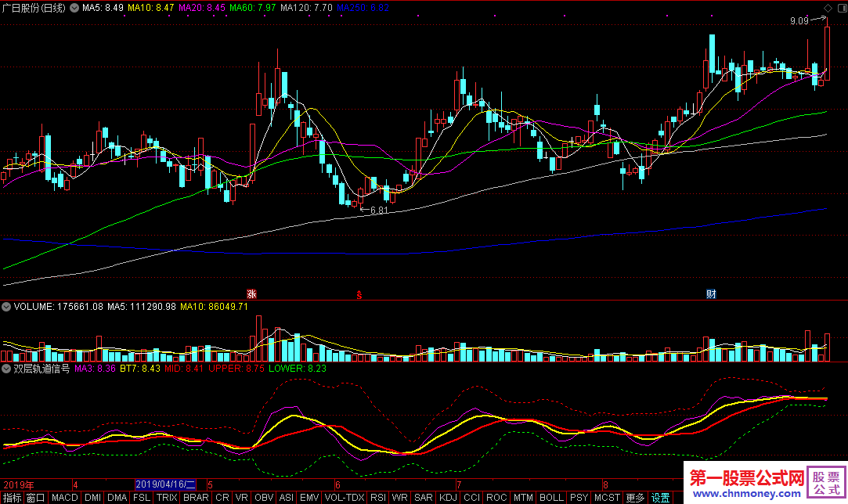This screenshot has height=504, width=848.
Task: Click the 2019年 year label on timeline
Action: pyautogui.click(x=18, y=484)
